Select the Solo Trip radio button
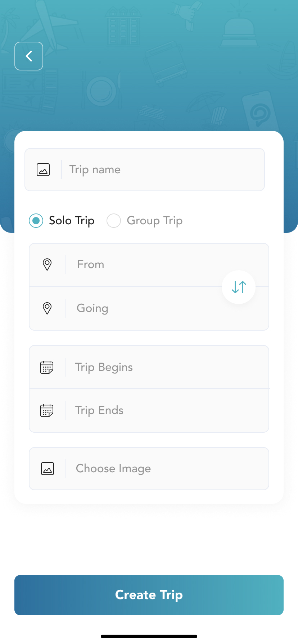298x644 pixels. click(x=36, y=221)
